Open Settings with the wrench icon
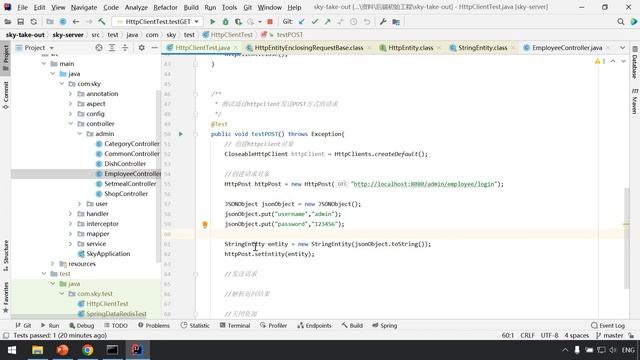 (383, 22)
